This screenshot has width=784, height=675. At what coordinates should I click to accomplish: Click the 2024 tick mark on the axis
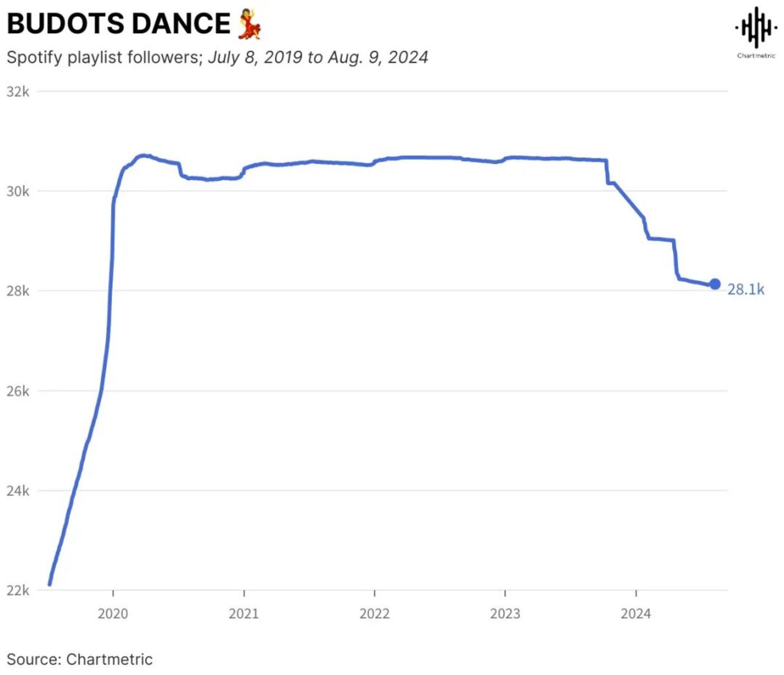click(x=635, y=593)
